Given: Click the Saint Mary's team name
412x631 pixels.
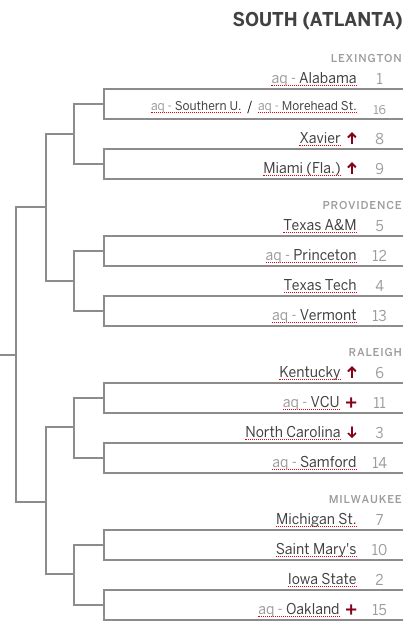Looking at the screenshot, I should (x=316, y=549).
